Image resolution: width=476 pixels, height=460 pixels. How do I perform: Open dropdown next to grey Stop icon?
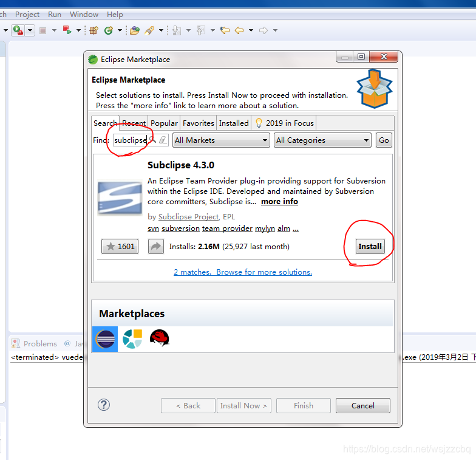point(55,30)
